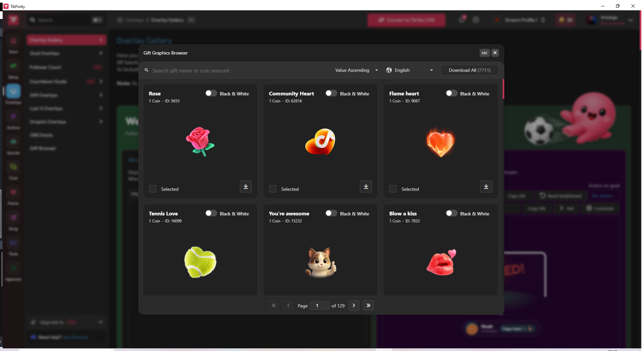Toggle Black & White for You're awesome
644x351 pixels.
tap(331, 213)
